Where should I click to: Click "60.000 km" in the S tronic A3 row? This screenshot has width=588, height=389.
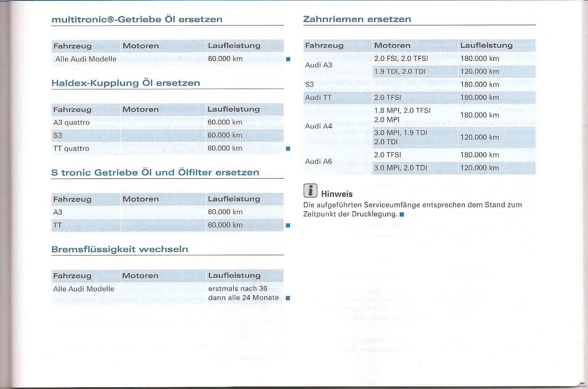[225, 212]
